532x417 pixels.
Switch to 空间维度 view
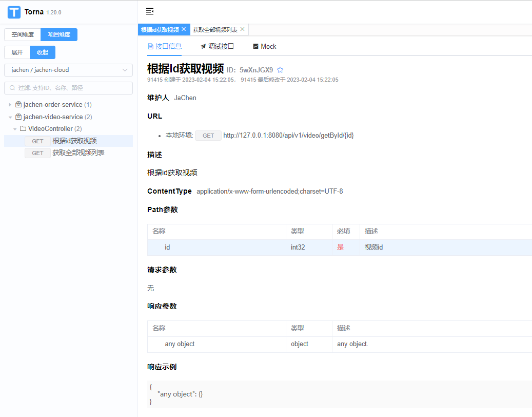point(23,34)
